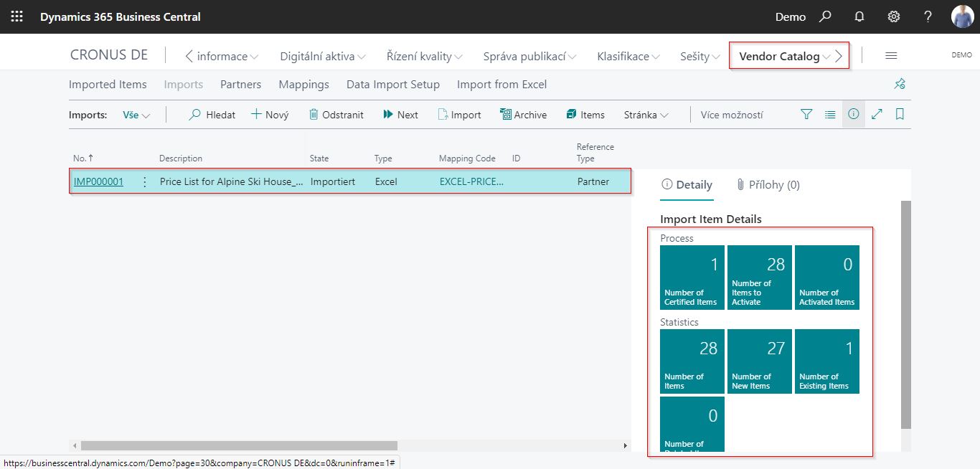Open the app launcher waffle icon
The image size is (980, 469).
click(x=17, y=16)
